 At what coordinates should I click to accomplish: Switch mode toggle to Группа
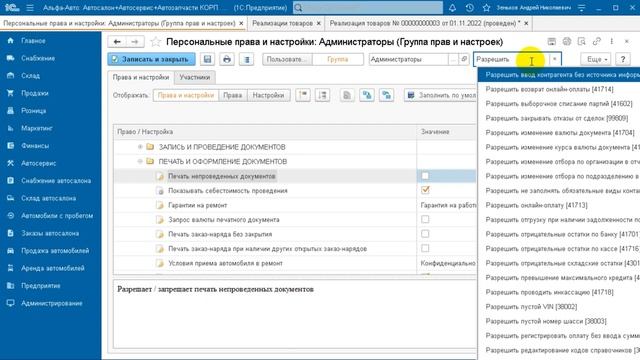[x=338, y=59]
